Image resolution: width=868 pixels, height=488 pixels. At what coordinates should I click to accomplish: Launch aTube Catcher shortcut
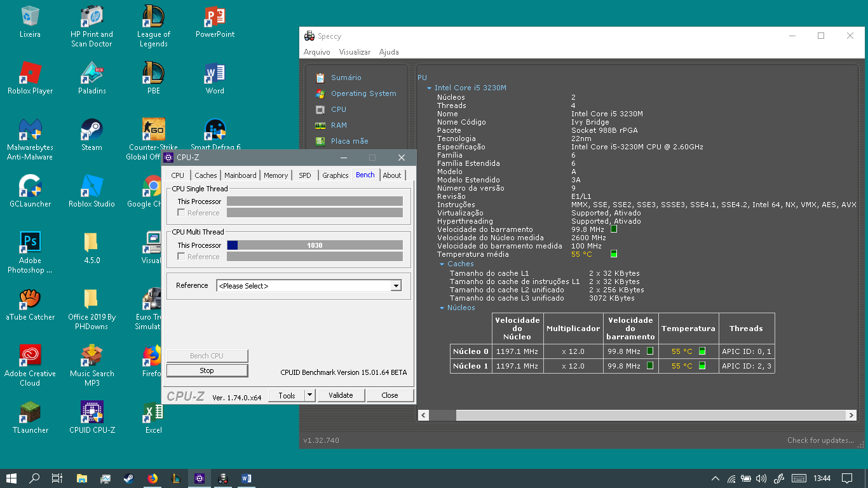tap(30, 305)
